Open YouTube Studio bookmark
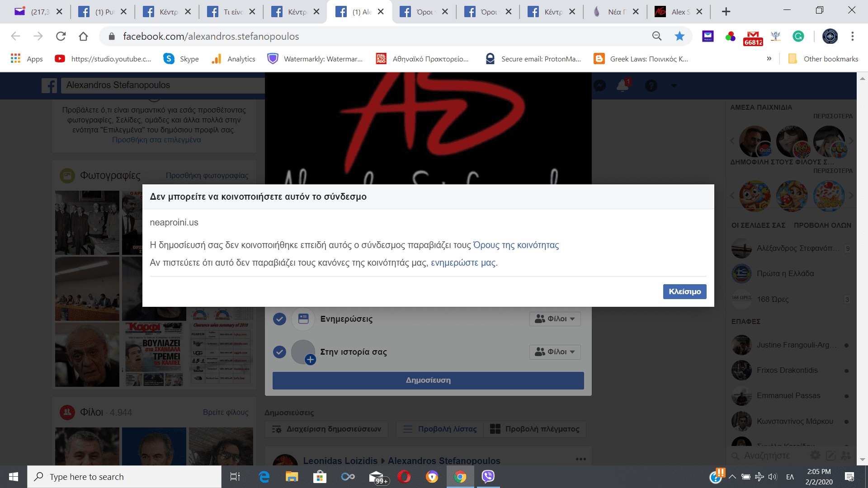 tap(103, 59)
